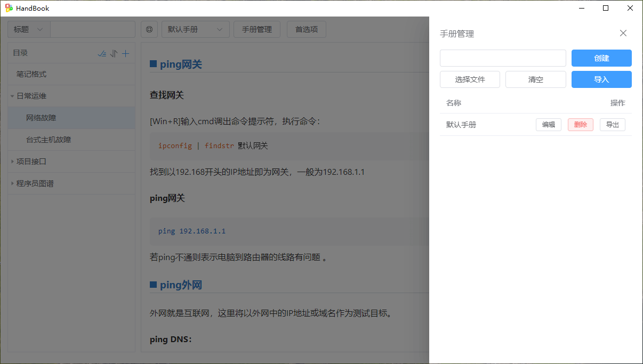643x364 pixels.
Task: Expand the 项目接口 tree node
Action: [x=12, y=161]
